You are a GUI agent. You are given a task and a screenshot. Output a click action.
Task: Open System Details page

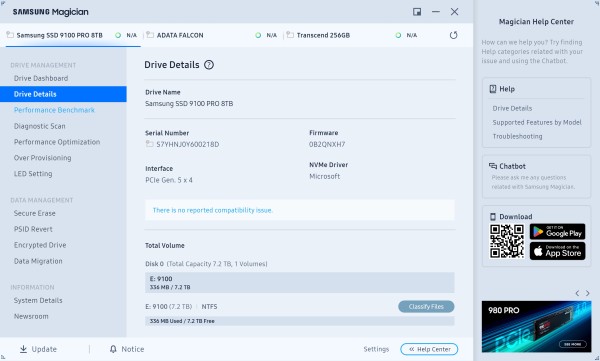pos(38,301)
